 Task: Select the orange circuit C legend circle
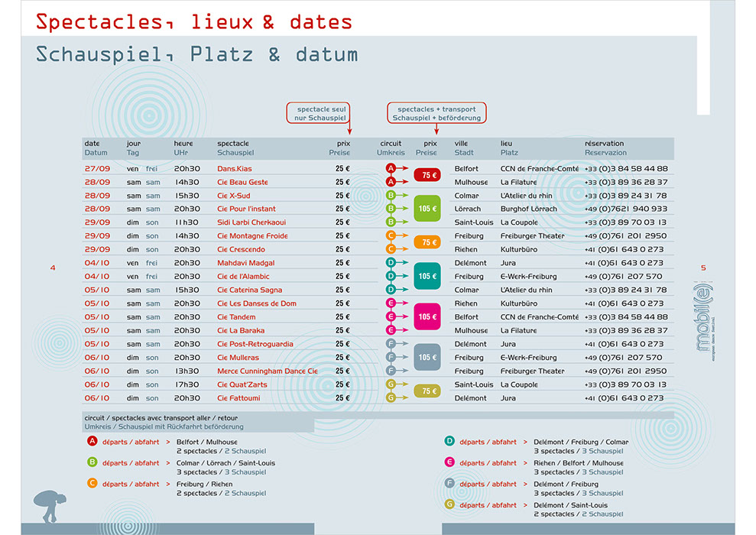click(92, 484)
